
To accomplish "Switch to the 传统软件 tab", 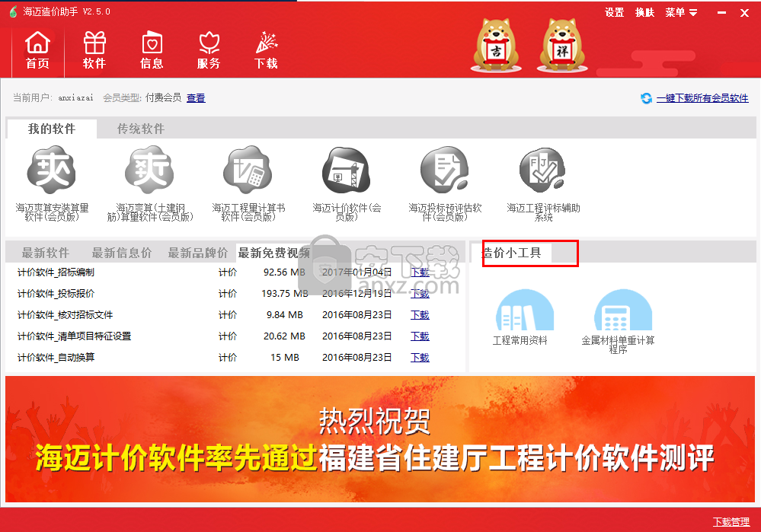I will click(141, 129).
